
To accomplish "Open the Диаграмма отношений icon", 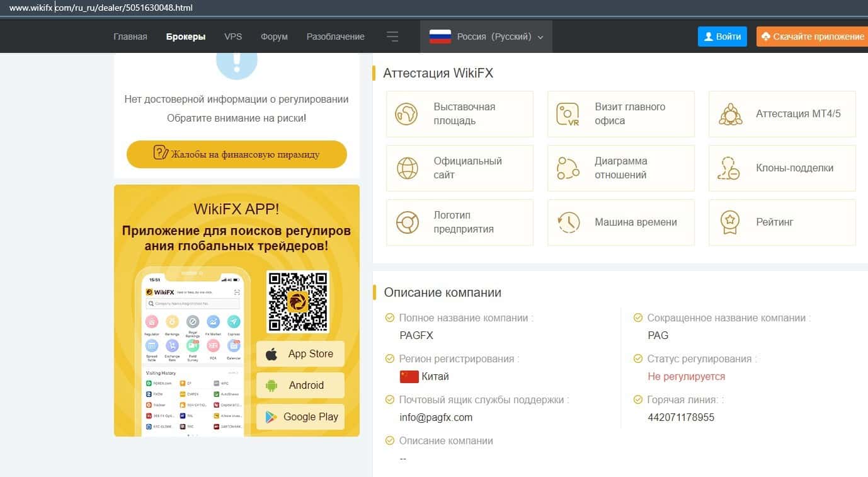I will point(568,168).
